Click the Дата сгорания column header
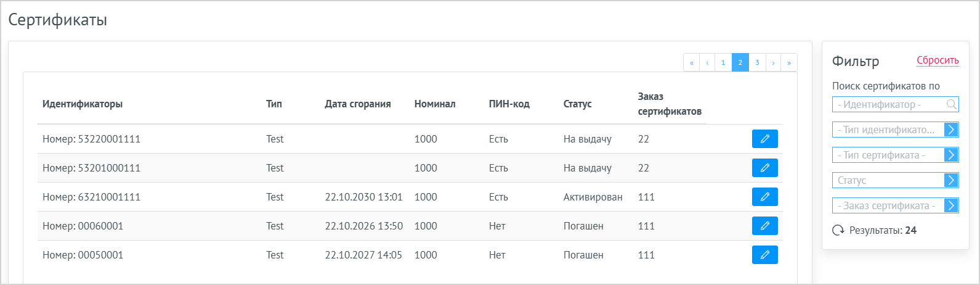Screen dimensions: 980x285 [x=358, y=104]
